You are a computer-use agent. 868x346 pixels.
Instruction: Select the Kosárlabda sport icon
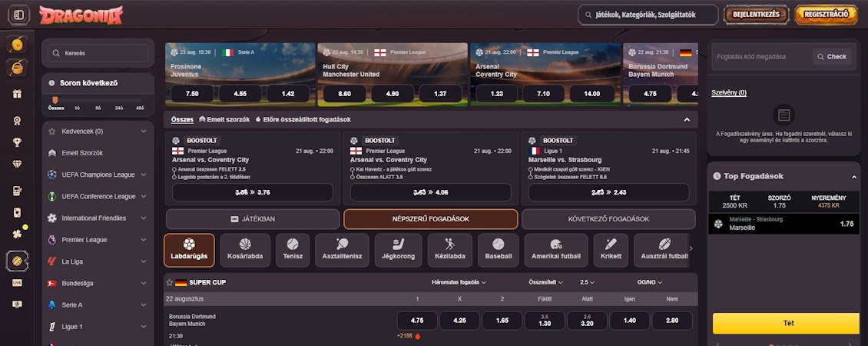tap(245, 250)
